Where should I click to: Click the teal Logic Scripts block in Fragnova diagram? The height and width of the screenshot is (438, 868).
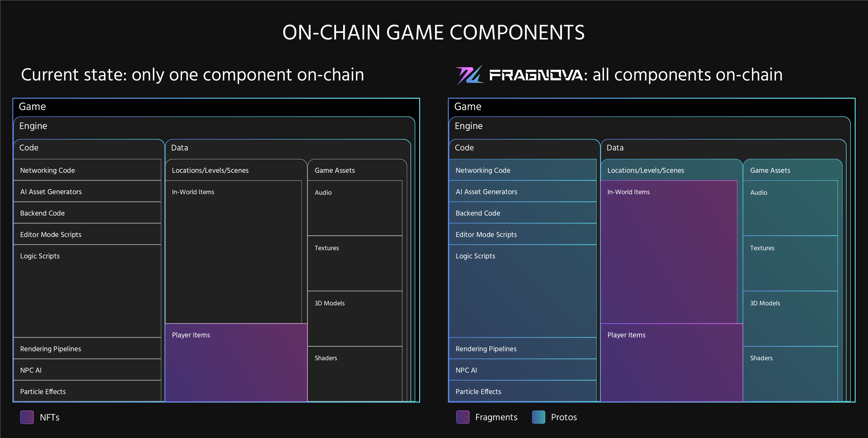click(x=522, y=291)
